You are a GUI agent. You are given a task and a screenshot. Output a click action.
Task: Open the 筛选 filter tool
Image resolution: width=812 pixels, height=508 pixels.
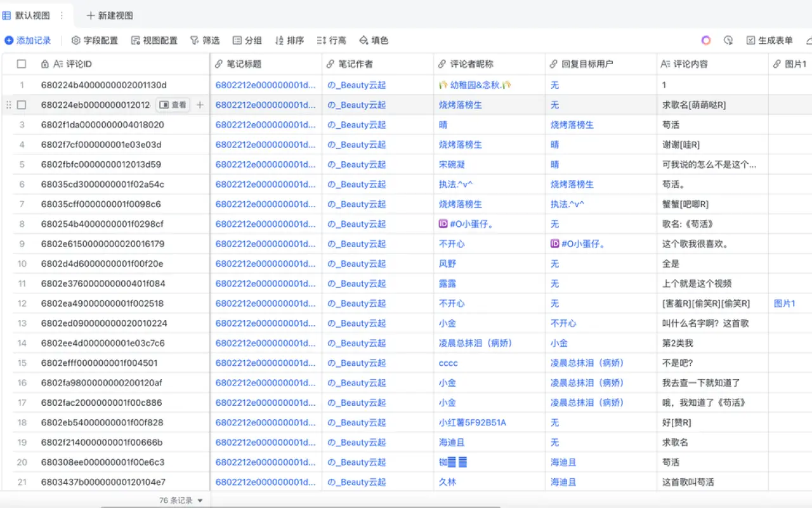pos(205,41)
